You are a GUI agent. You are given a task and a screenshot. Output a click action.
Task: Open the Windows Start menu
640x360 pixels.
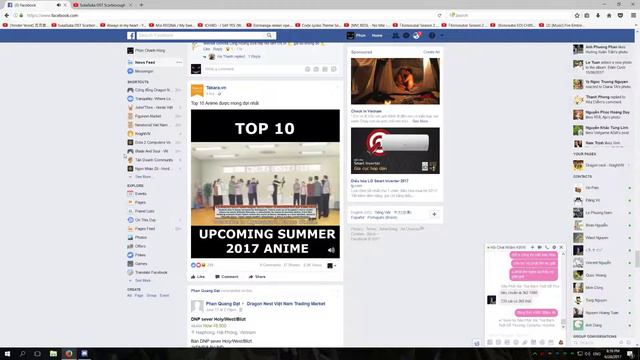[7, 353]
